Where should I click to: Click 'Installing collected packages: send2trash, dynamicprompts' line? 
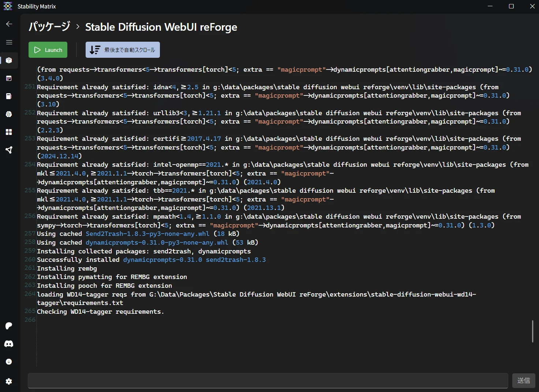coord(144,251)
